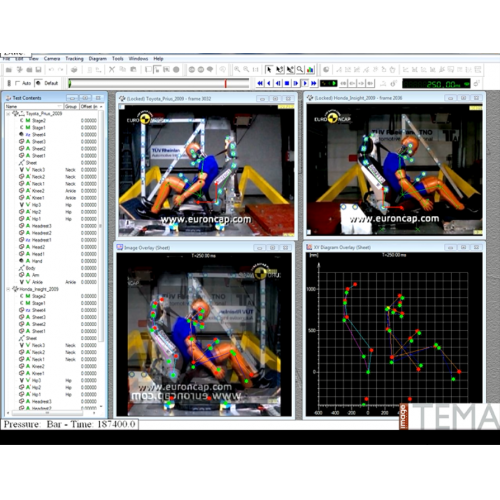Play the sequence forward

[x=305, y=83]
